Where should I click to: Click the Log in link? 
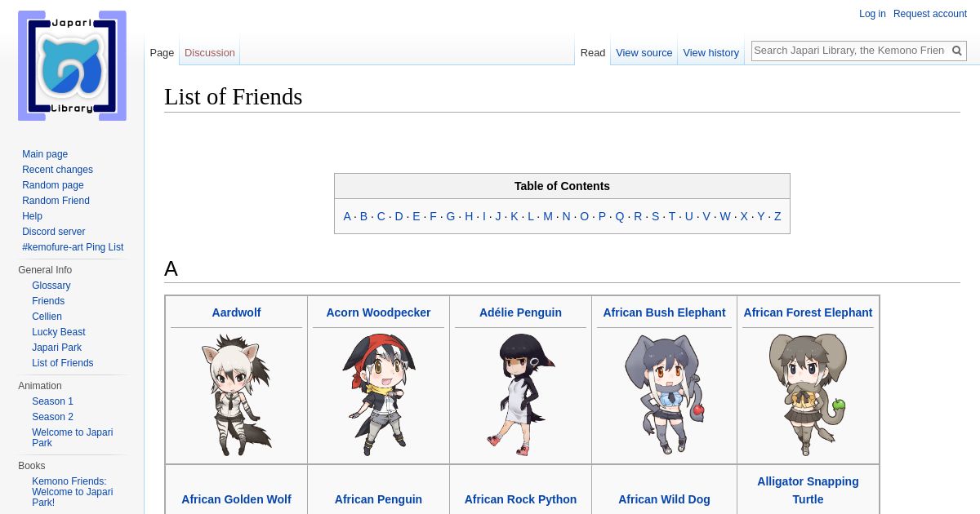coord(872,14)
